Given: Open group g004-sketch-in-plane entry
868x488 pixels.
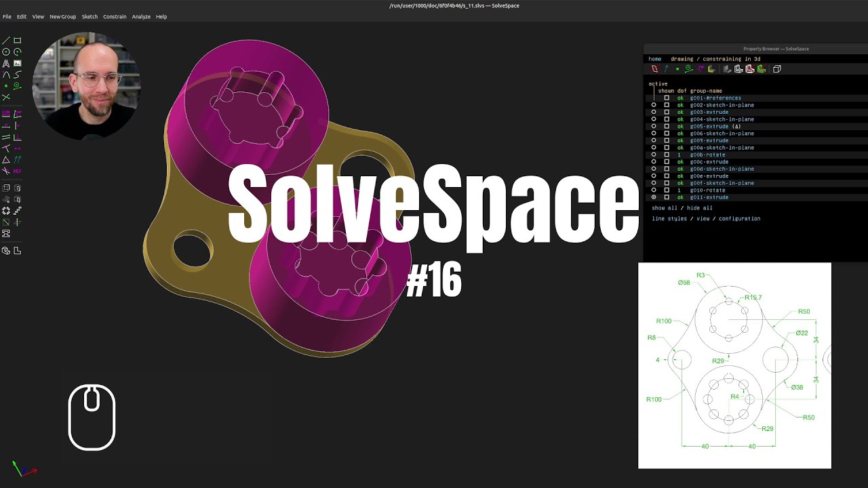Looking at the screenshot, I should coord(722,119).
